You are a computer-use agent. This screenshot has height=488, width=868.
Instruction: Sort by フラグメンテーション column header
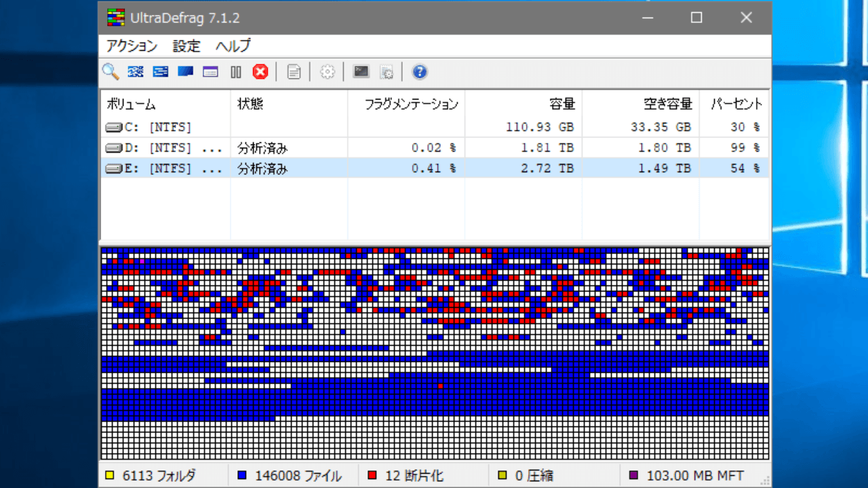coord(406,104)
